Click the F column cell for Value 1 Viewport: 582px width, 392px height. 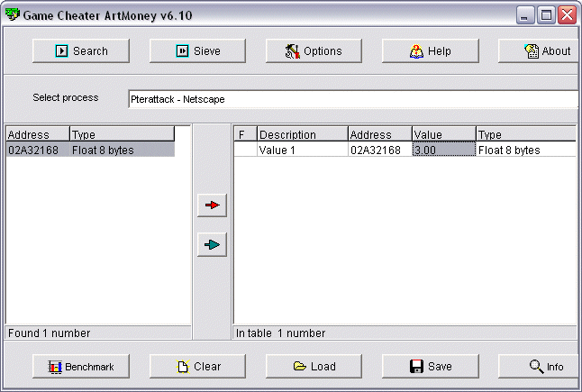[245, 150]
